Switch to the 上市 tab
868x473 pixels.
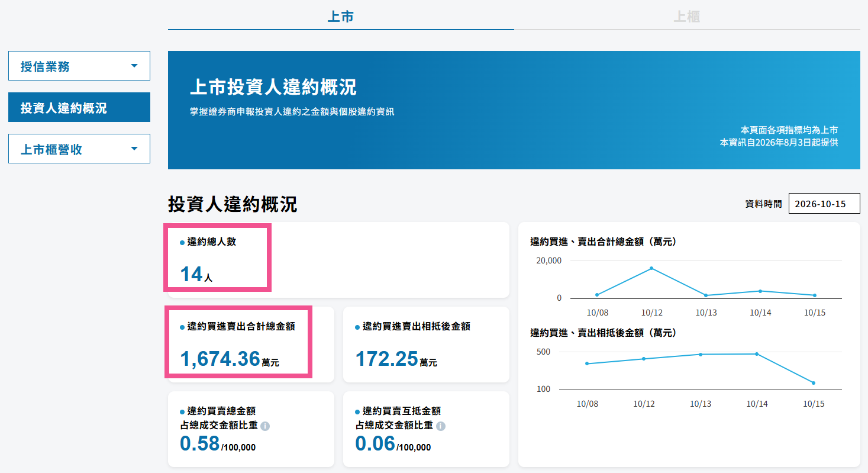pyautogui.click(x=341, y=17)
